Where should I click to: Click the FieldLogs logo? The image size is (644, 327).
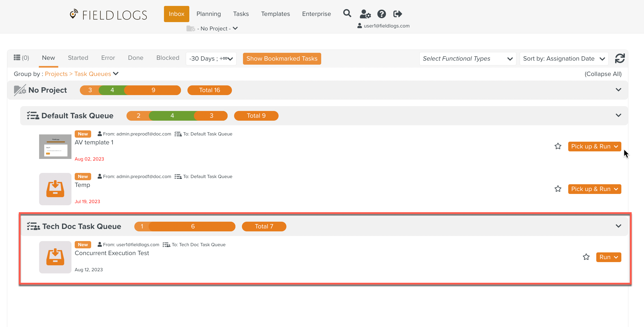108,15
